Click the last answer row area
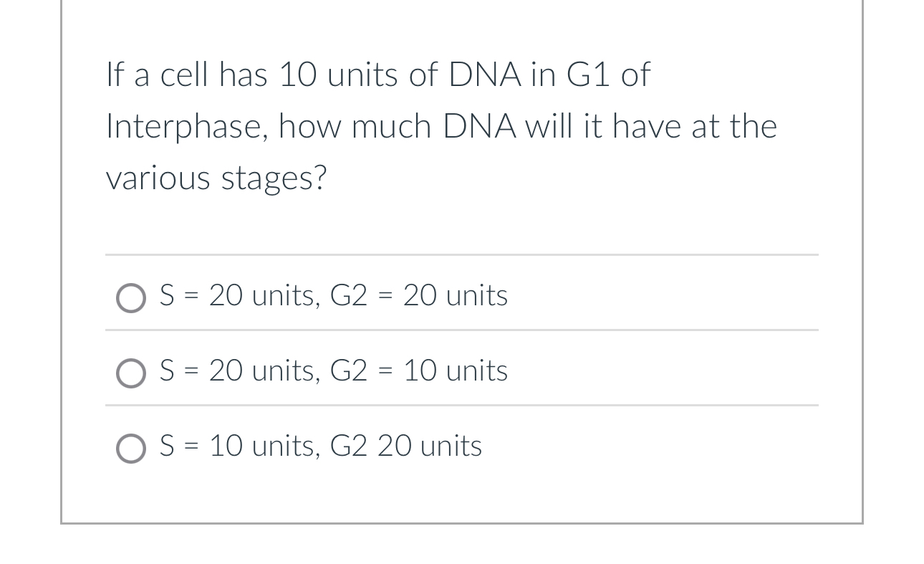 click(462, 445)
